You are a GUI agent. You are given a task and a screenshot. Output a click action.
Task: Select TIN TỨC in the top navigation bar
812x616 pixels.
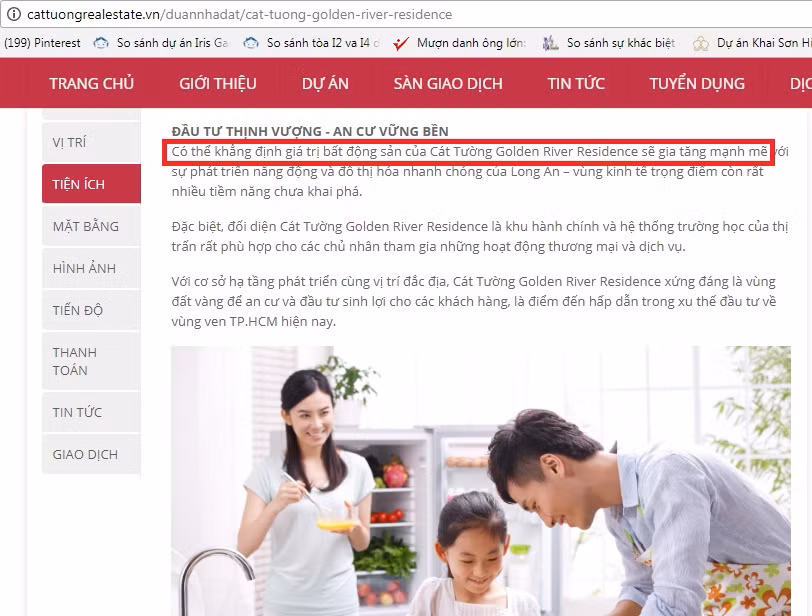[x=576, y=83]
